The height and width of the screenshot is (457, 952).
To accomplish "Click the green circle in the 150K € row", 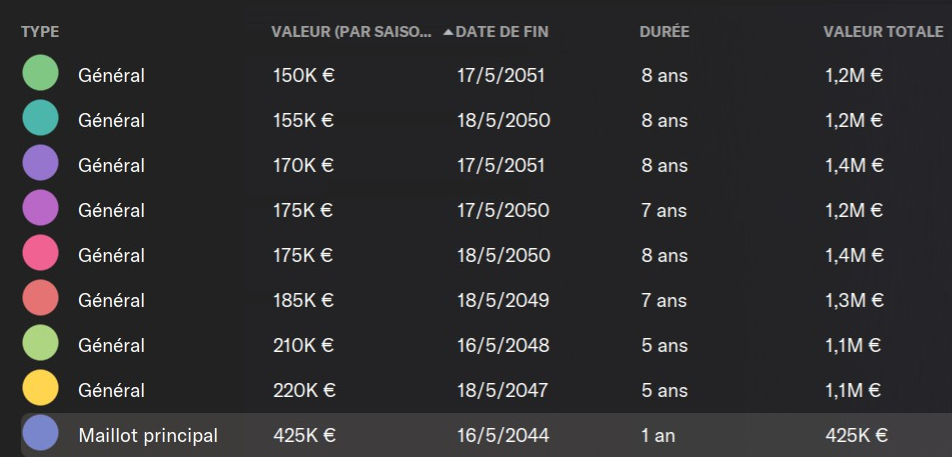I will tap(40, 75).
